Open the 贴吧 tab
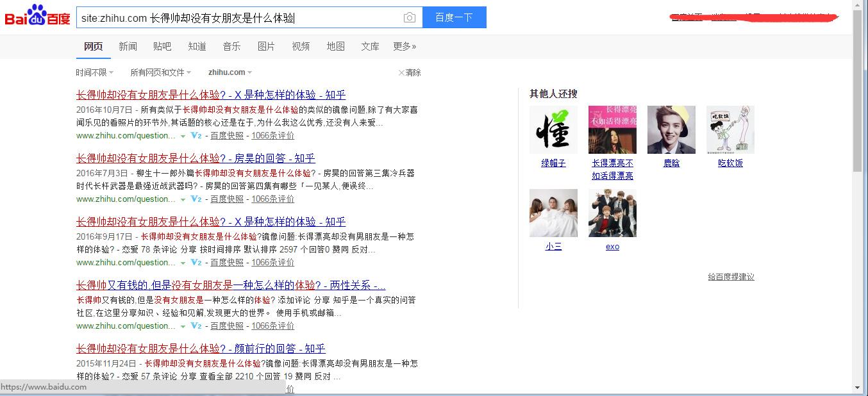This screenshot has height=396, width=868. click(162, 46)
